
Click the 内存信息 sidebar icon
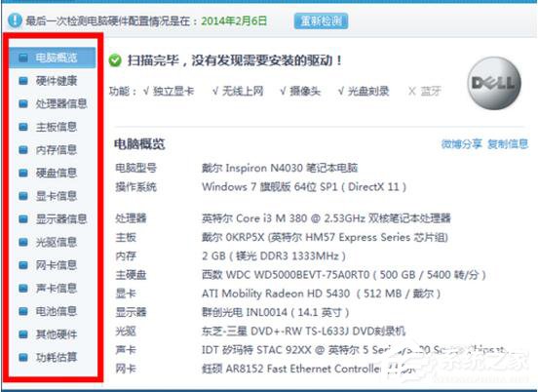coord(23,150)
